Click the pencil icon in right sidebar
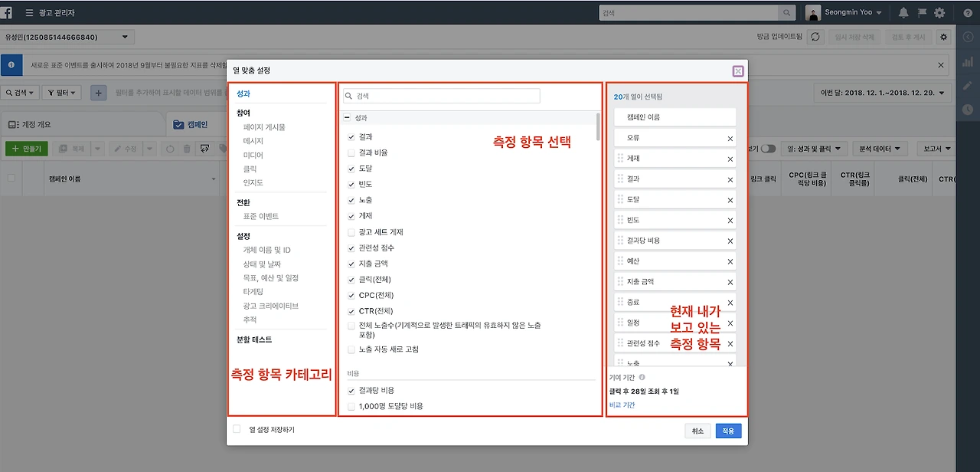 [969, 86]
